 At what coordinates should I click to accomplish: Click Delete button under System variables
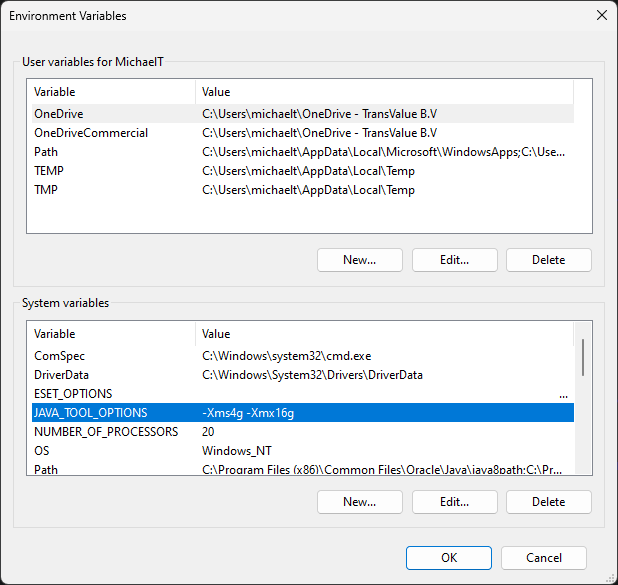click(x=548, y=502)
